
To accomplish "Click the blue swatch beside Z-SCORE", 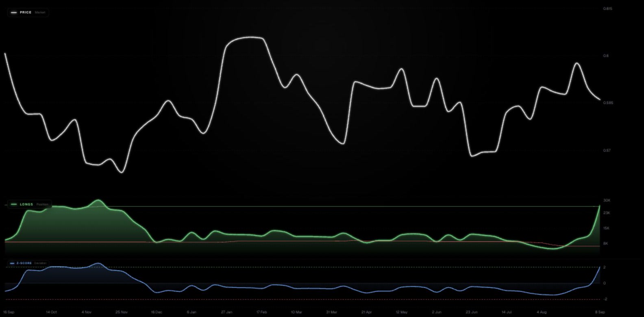I will (12, 263).
